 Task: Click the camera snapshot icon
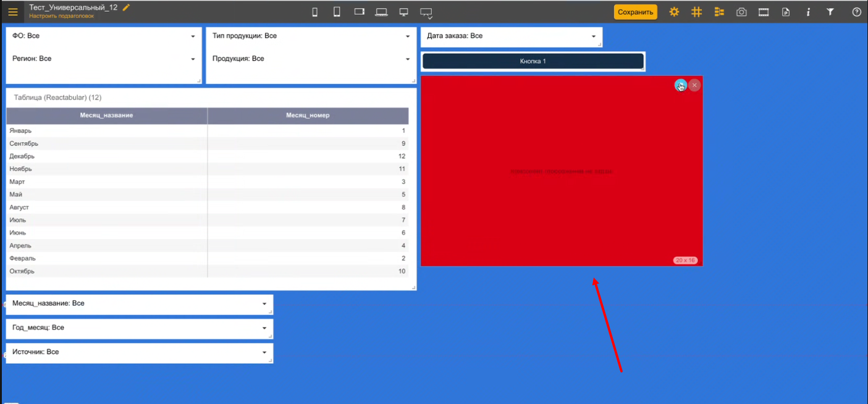click(x=741, y=12)
